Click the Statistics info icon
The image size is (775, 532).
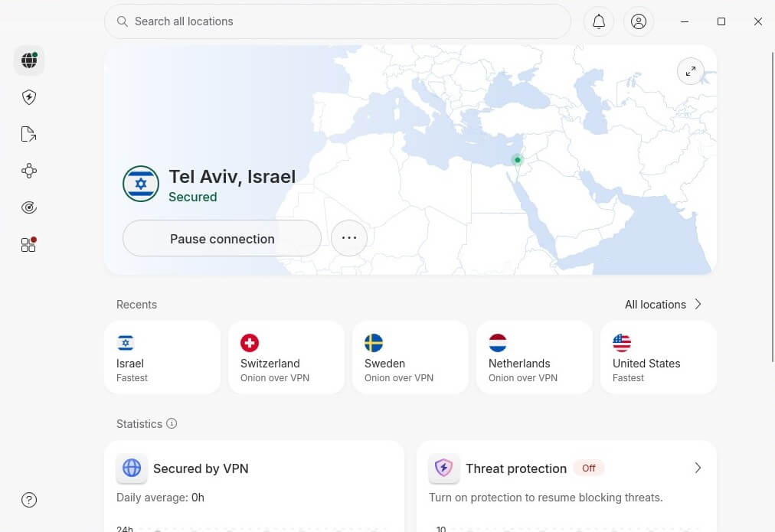172,423
